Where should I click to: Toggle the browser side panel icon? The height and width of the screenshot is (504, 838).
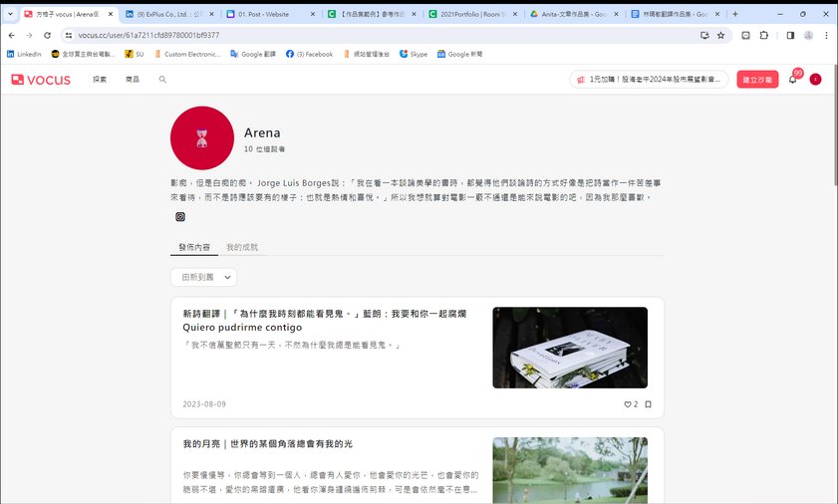(x=789, y=35)
